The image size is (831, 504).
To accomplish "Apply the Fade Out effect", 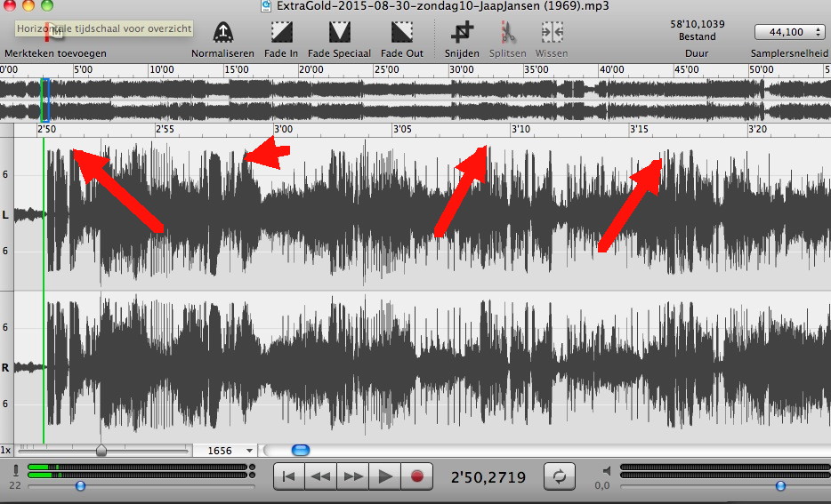I will pos(402,33).
